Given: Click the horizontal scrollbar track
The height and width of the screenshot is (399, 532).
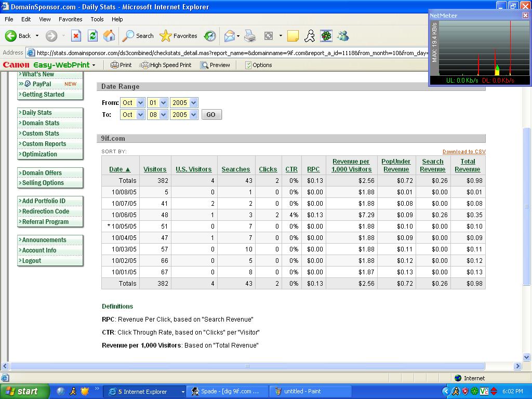Looking at the screenshot, I should pyautogui.click(x=500, y=366).
